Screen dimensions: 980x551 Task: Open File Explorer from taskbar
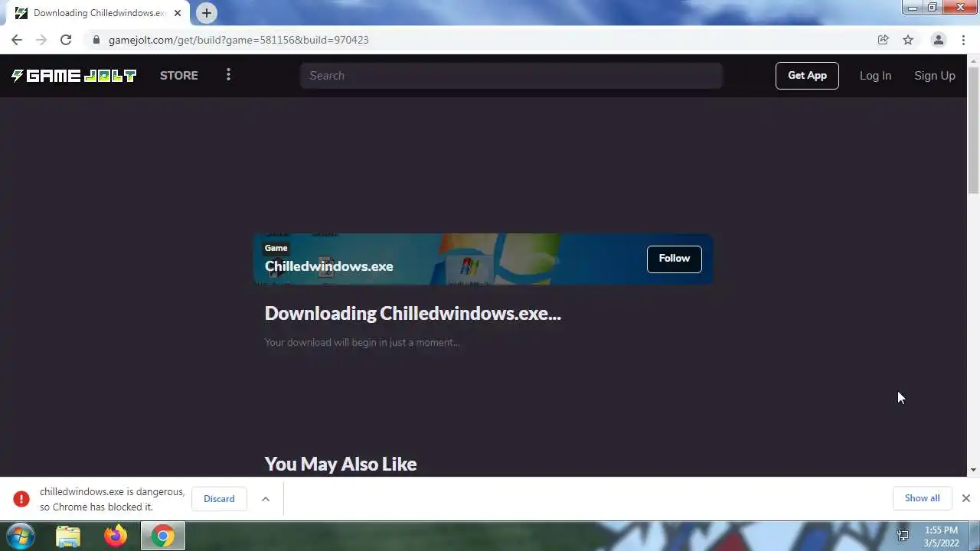click(68, 536)
